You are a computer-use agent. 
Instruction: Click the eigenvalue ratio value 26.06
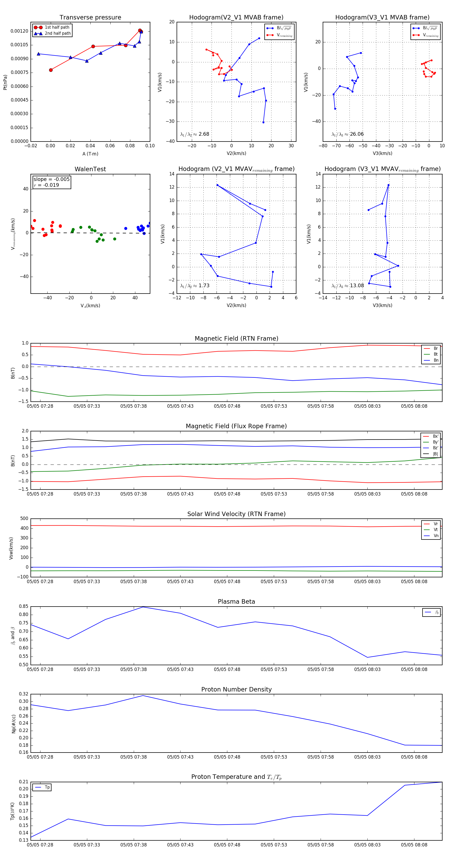(x=357, y=134)
